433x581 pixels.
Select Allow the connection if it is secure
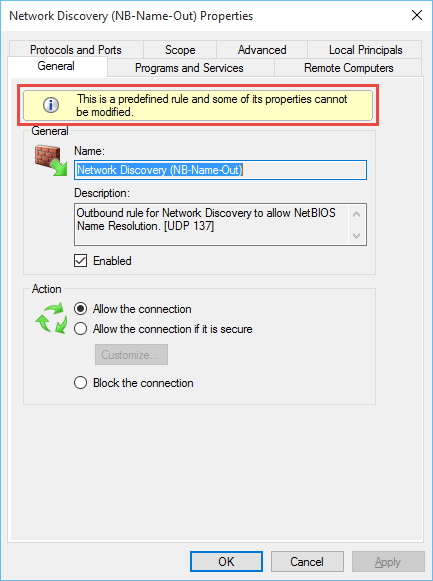(80, 329)
